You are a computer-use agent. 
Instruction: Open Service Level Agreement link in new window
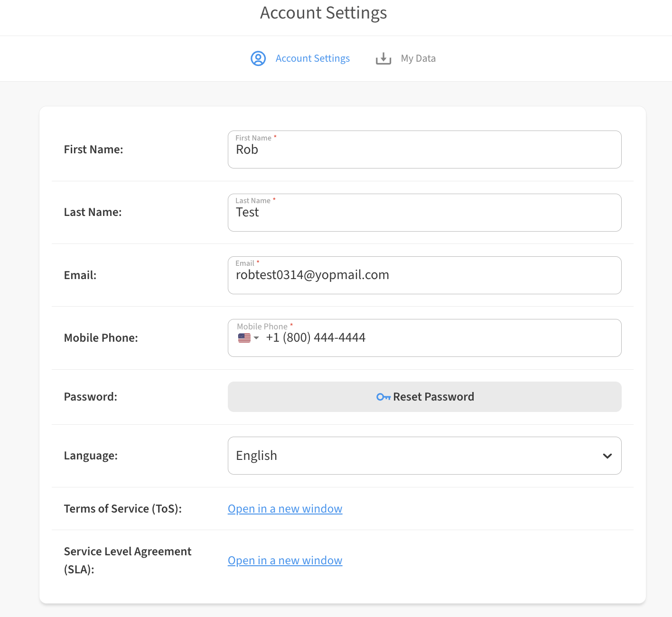point(285,561)
